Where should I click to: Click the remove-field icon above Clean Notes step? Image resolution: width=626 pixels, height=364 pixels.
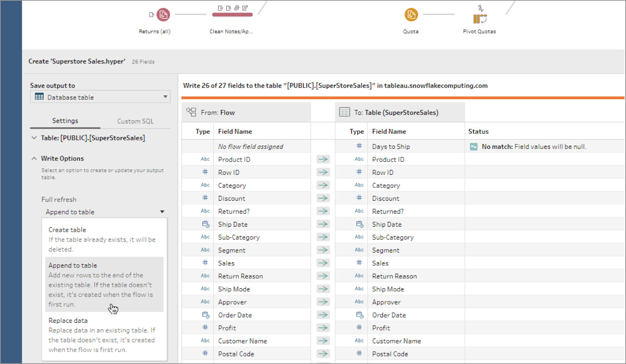pyautogui.click(x=228, y=8)
